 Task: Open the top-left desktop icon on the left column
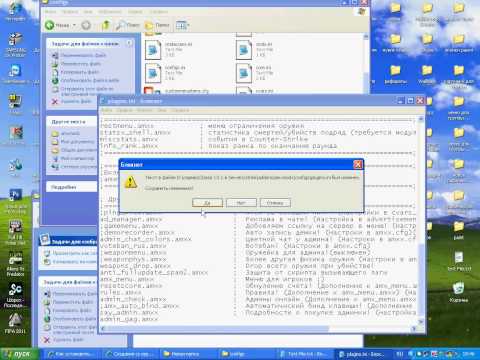point(15,11)
